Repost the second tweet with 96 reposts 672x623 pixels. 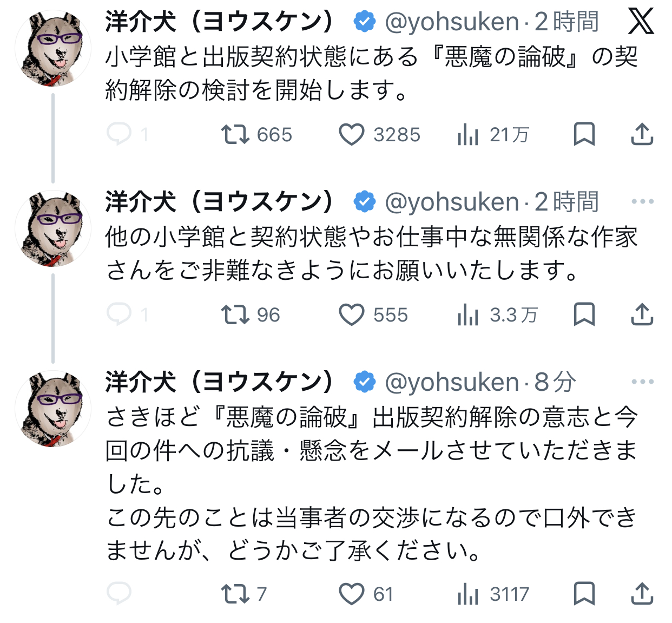click(x=235, y=314)
